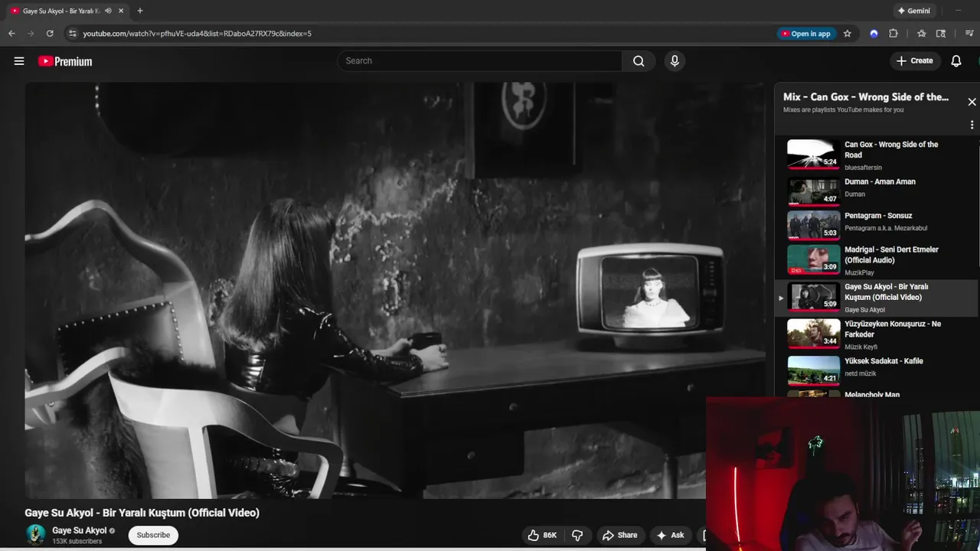Click the netd müzik channel name
This screenshot has width=980, height=551.
861,373
